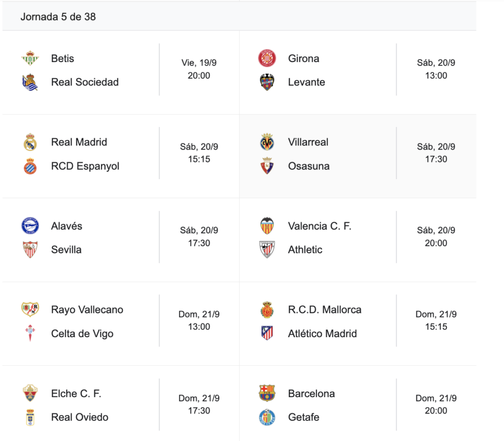Open match time Vie, 19/9 20:00

point(199,69)
